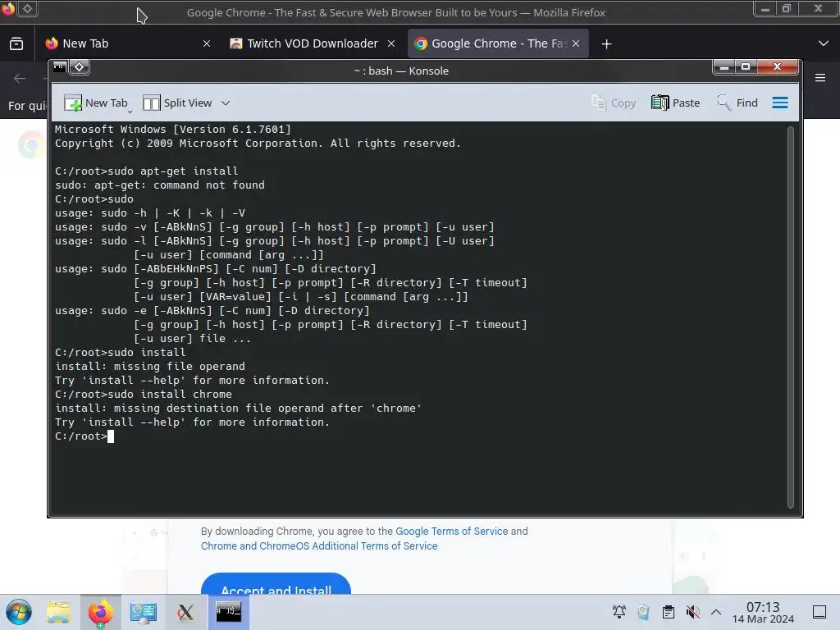
Task: Click the Firefox taskbar icon
Action: pyautogui.click(x=101, y=612)
